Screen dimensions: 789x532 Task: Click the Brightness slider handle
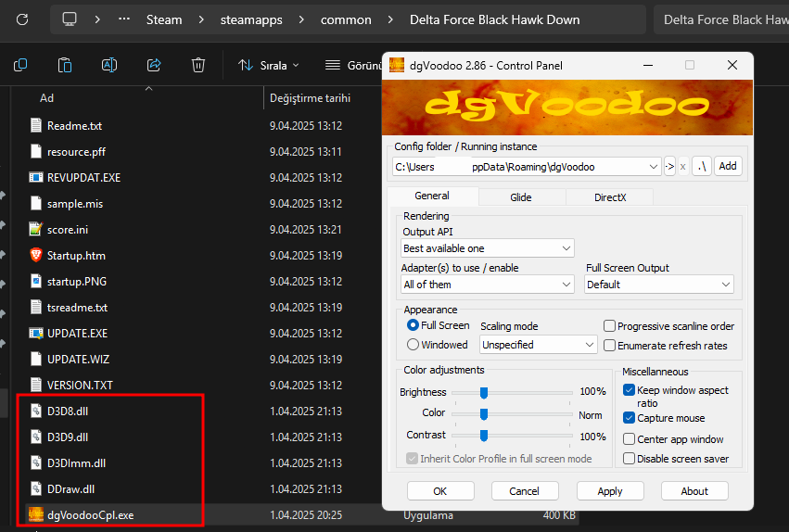tap(484, 392)
